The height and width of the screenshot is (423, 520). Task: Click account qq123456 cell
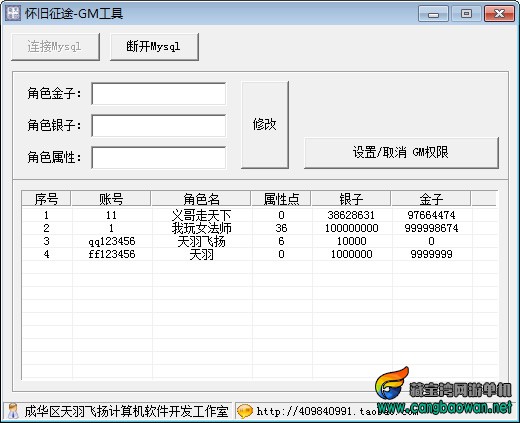pos(112,241)
